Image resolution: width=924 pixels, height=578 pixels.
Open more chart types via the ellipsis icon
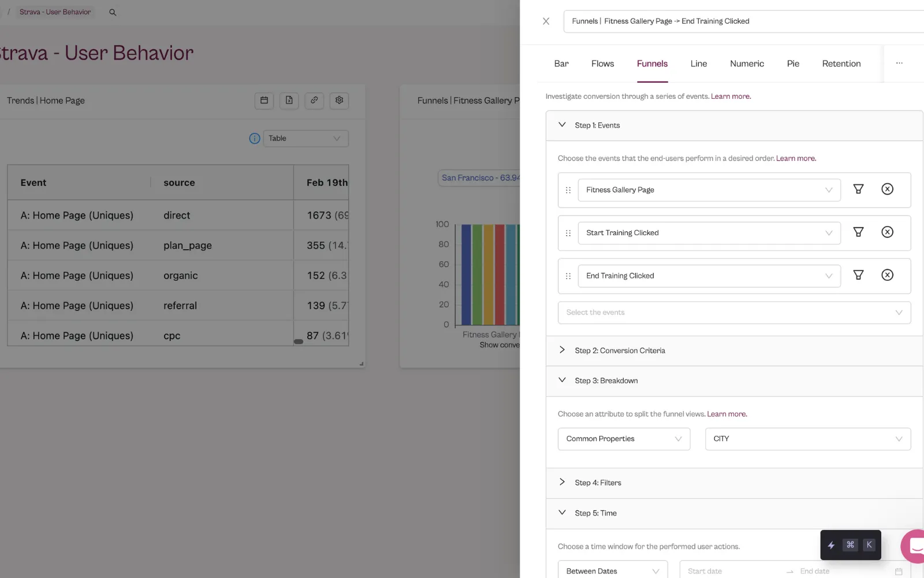[x=899, y=64]
